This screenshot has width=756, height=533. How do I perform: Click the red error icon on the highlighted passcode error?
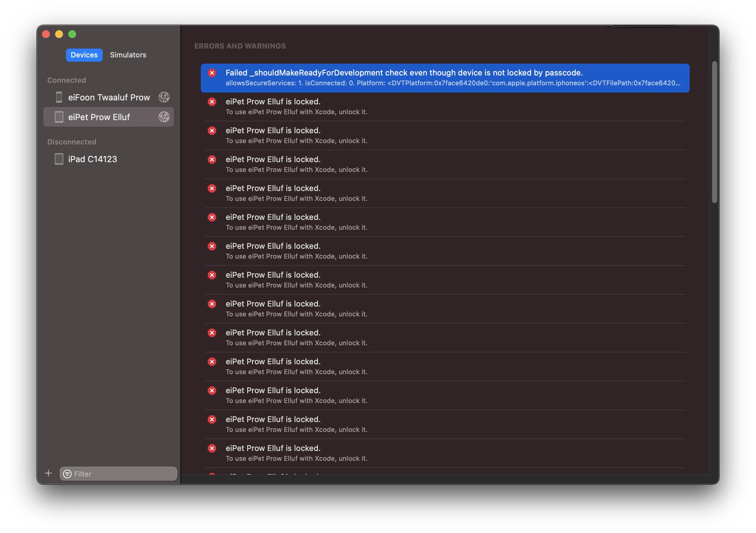click(x=212, y=73)
